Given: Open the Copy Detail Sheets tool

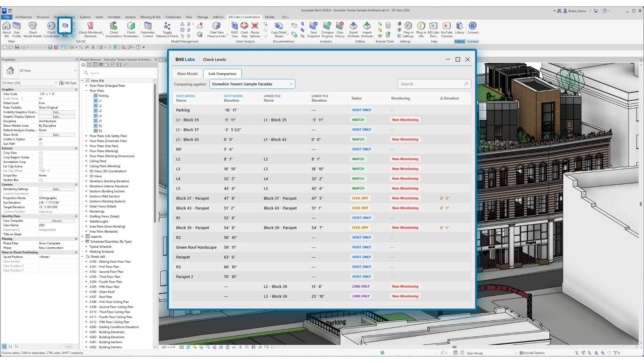Looking at the screenshot, I should pyautogui.click(x=279, y=29).
